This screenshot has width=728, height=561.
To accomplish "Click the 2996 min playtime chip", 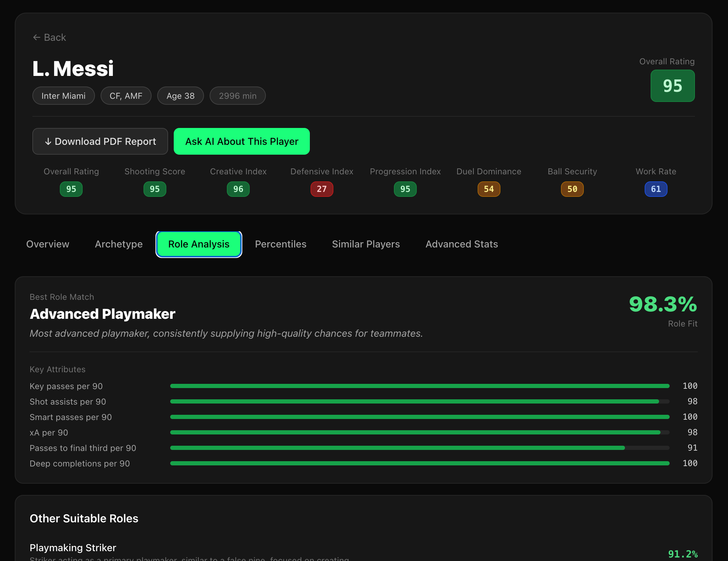I will (237, 95).
